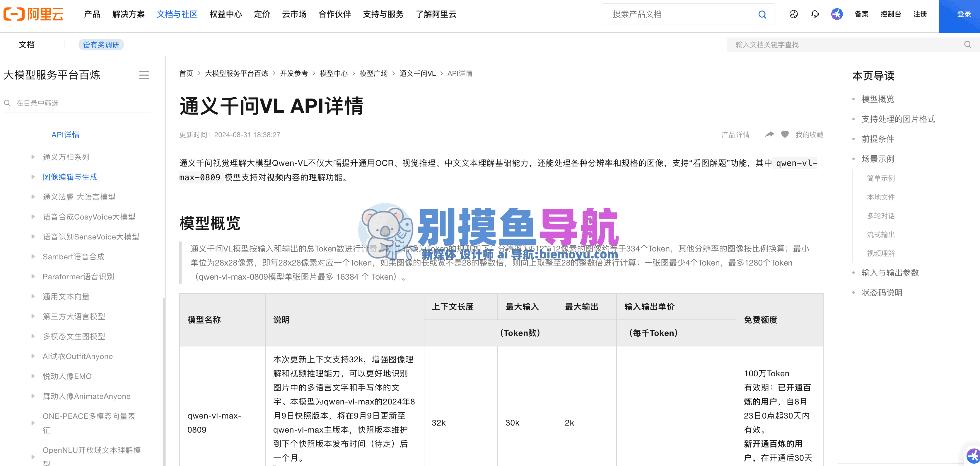Click the magnifier in document keyword search
This screenshot has width=980, height=466.
click(967, 45)
